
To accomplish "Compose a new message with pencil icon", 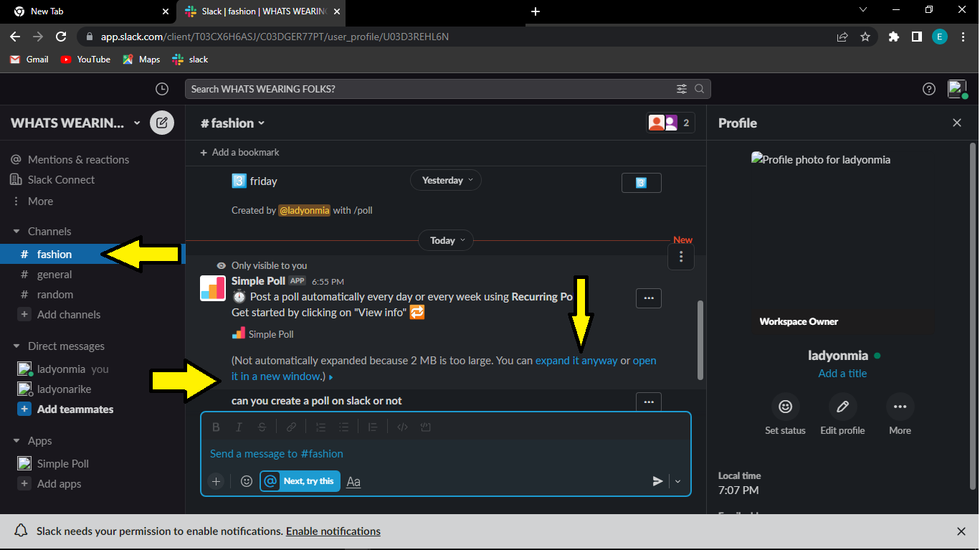I will (162, 123).
